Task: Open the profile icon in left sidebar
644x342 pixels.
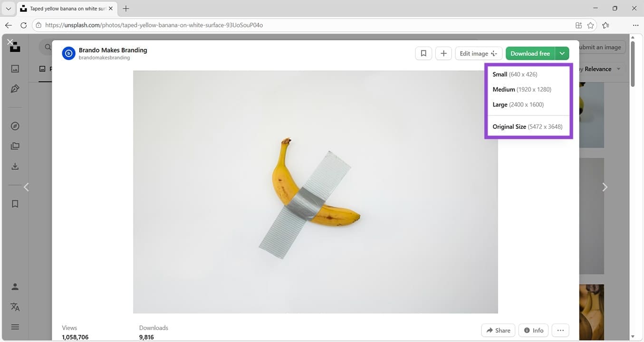Action: [15, 287]
